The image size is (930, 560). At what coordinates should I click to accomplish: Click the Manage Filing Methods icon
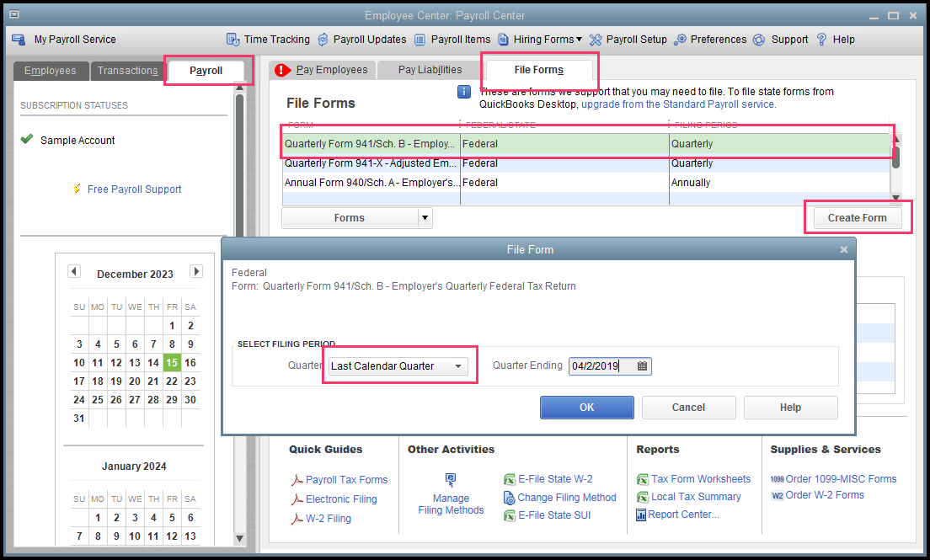coord(451,479)
